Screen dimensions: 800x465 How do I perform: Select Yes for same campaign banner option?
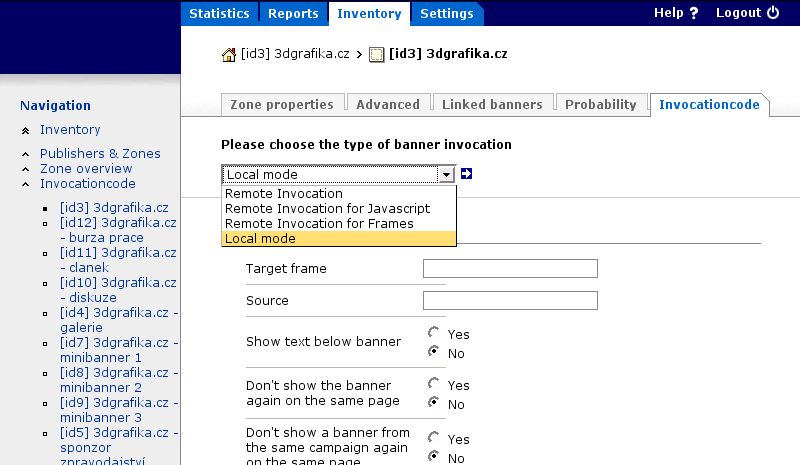click(x=434, y=437)
